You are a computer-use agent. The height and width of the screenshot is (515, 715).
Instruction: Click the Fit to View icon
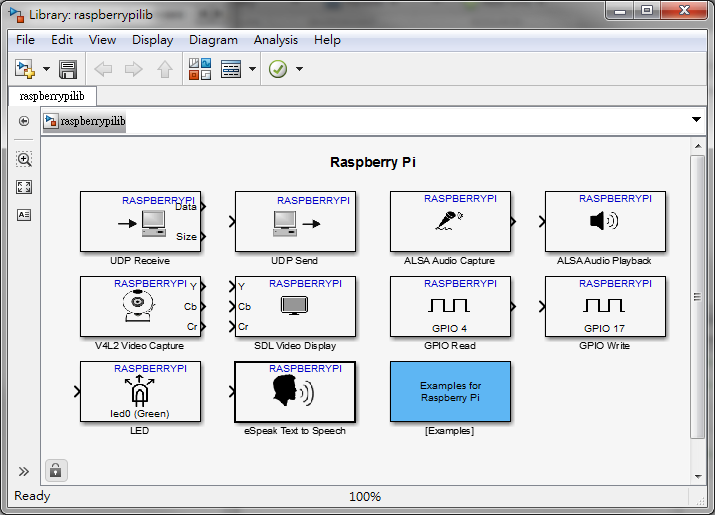point(24,187)
